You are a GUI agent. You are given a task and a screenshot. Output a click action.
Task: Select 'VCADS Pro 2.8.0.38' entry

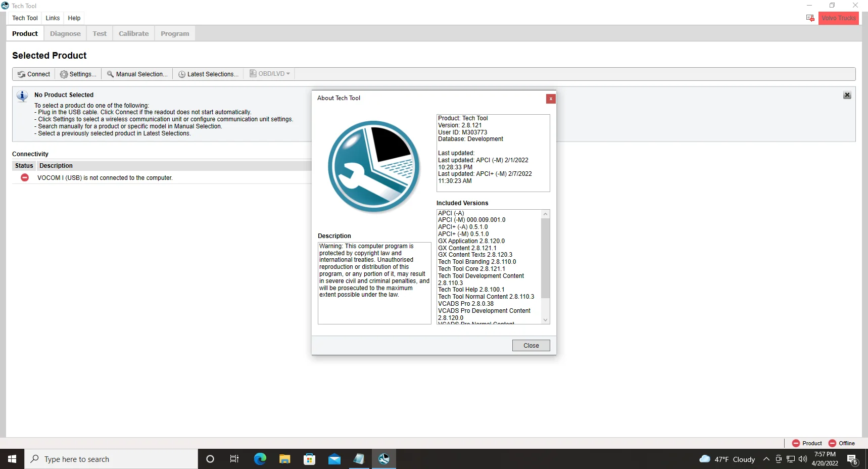tap(466, 304)
